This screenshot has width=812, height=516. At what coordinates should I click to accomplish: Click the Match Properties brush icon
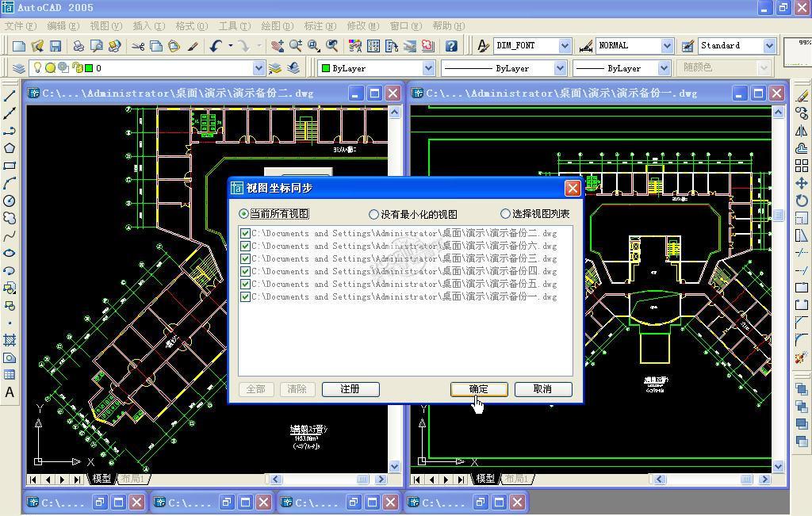(193, 46)
